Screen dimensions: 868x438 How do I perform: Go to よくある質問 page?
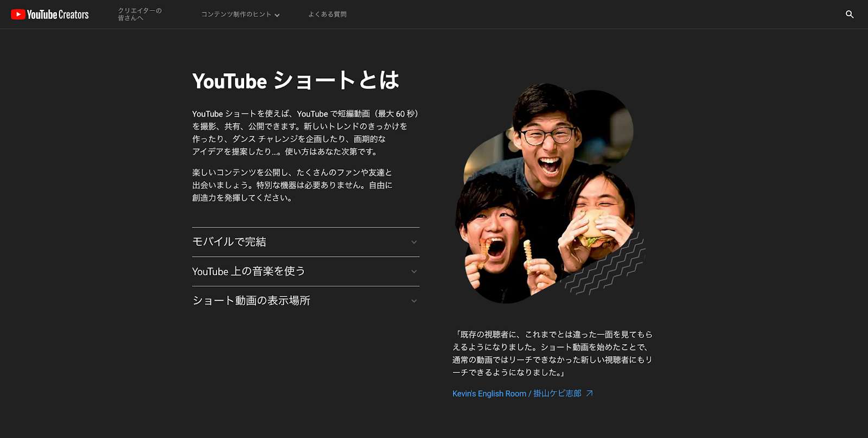pos(327,15)
